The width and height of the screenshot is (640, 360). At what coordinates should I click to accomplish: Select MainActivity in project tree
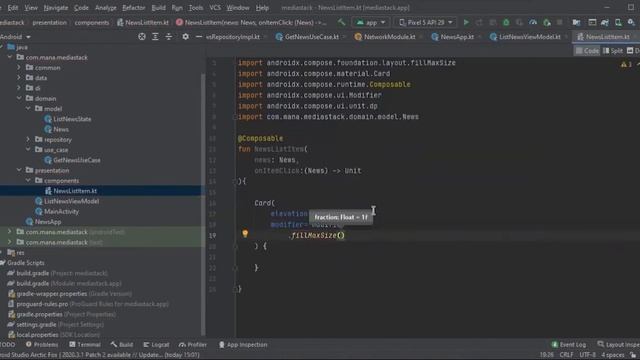[x=61, y=211]
